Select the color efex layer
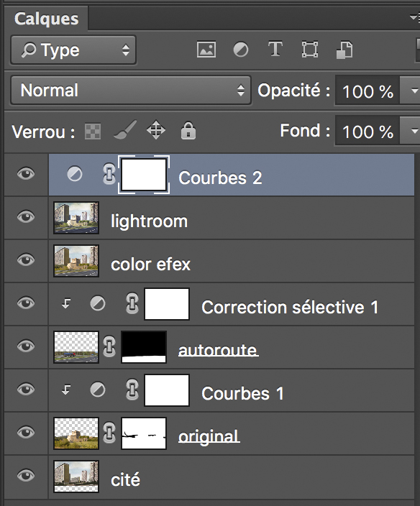The height and width of the screenshot is (506, 420). (231, 261)
